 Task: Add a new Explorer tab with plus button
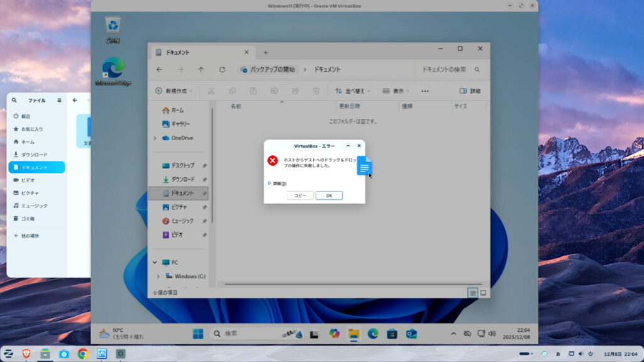pyautogui.click(x=265, y=52)
